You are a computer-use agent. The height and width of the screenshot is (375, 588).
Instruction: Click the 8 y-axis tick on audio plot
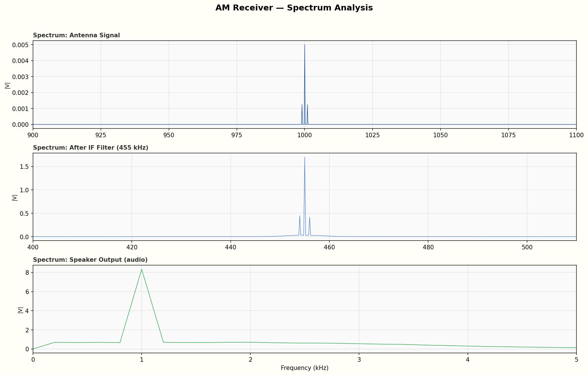click(x=27, y=273)
